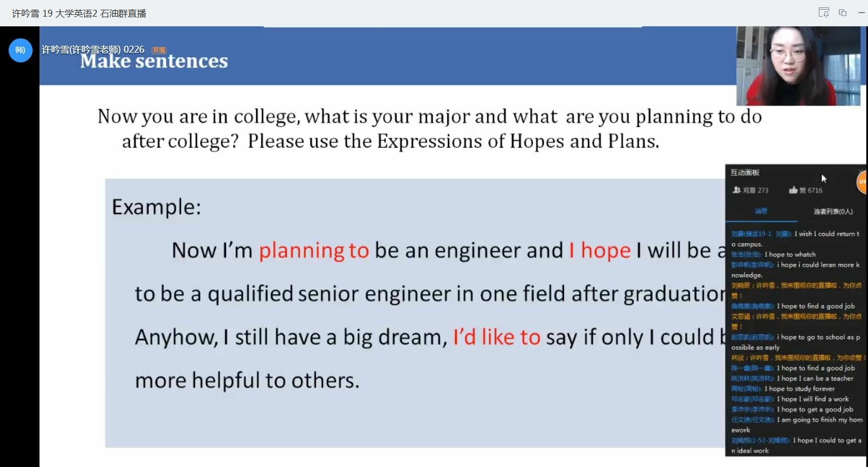
Task: Click the blue 师 teacher avatar
Action: tap(21, 50)
